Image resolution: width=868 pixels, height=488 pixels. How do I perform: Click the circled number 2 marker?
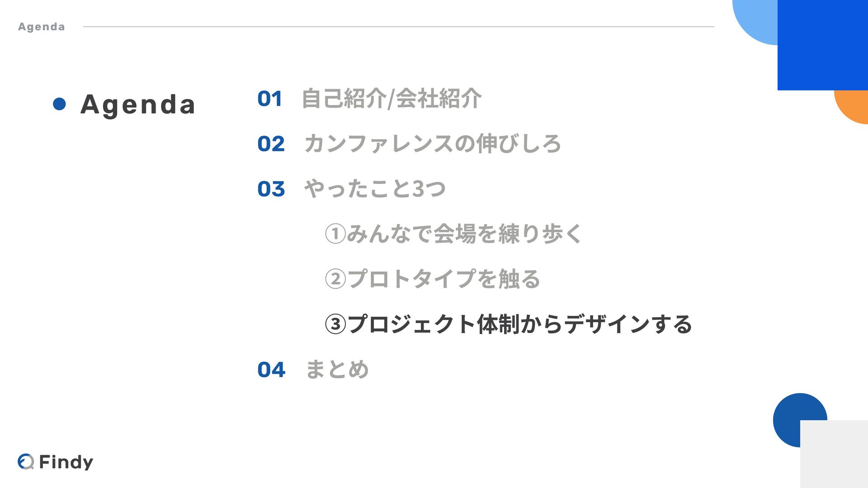tap(335, 279)
